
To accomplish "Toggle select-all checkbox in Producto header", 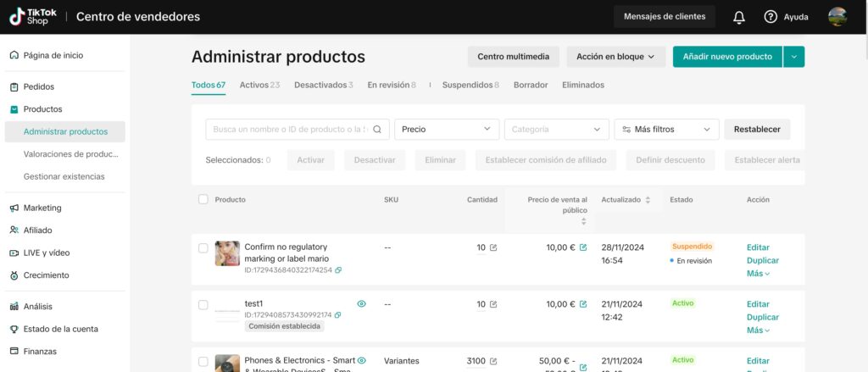I will (x=203, y=199).
